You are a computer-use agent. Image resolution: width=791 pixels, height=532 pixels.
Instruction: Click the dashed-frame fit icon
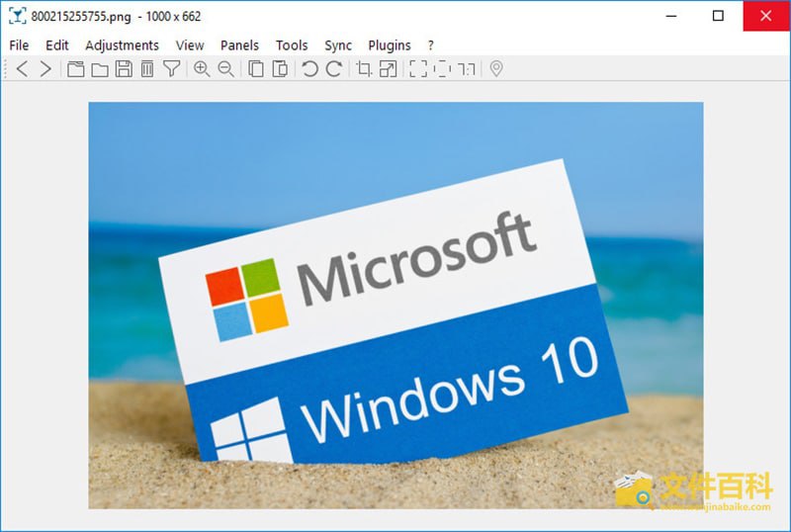[442, 68]
